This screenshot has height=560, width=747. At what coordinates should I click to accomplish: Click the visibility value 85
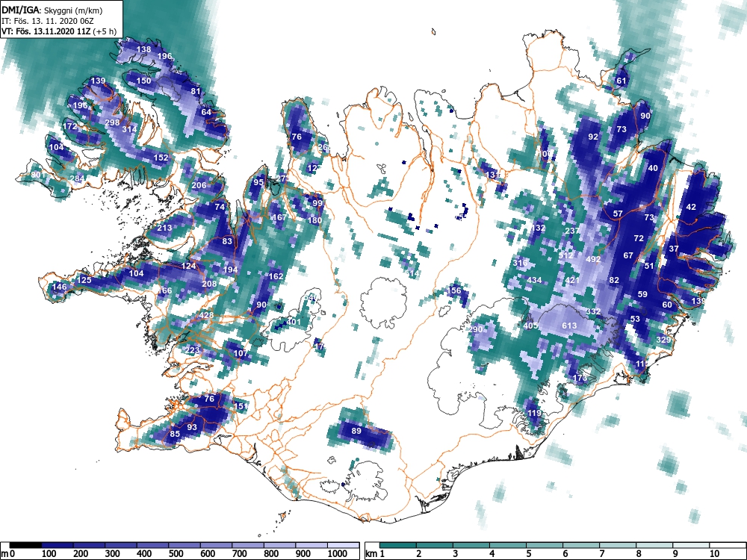click(175, 434)
